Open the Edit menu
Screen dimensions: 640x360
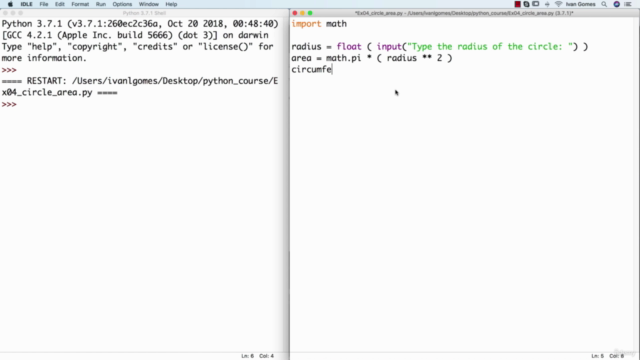point(60,4)
